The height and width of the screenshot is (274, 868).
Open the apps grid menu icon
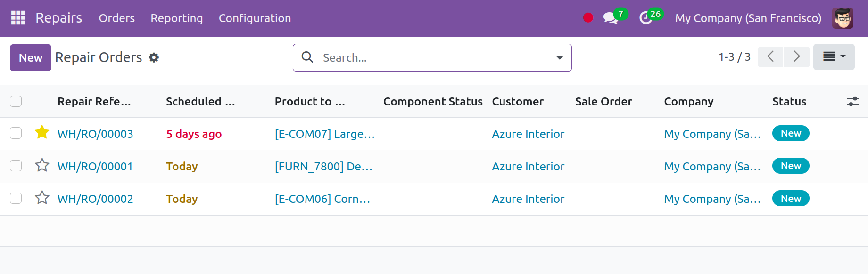click(x=18, y=18)
